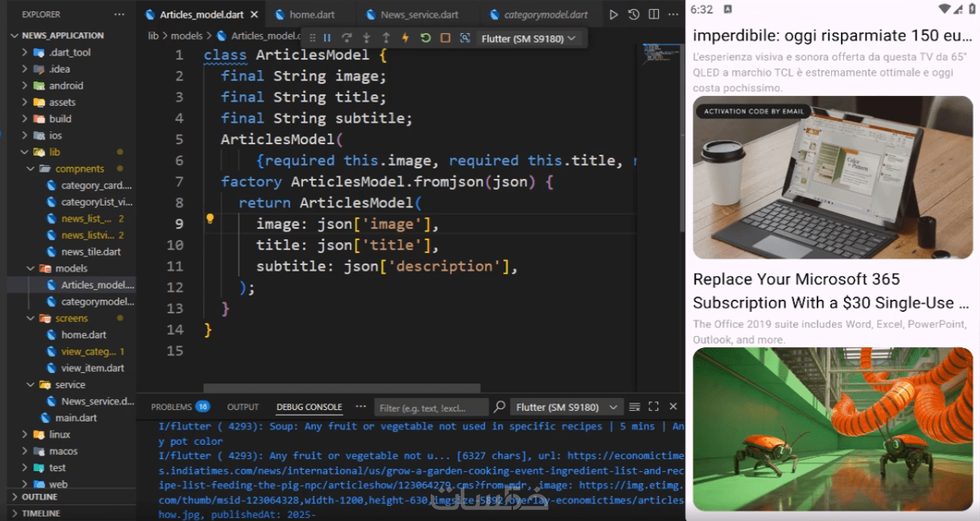980x521 pixels.
Task: Pause the debug session
Action: (327, 38)
